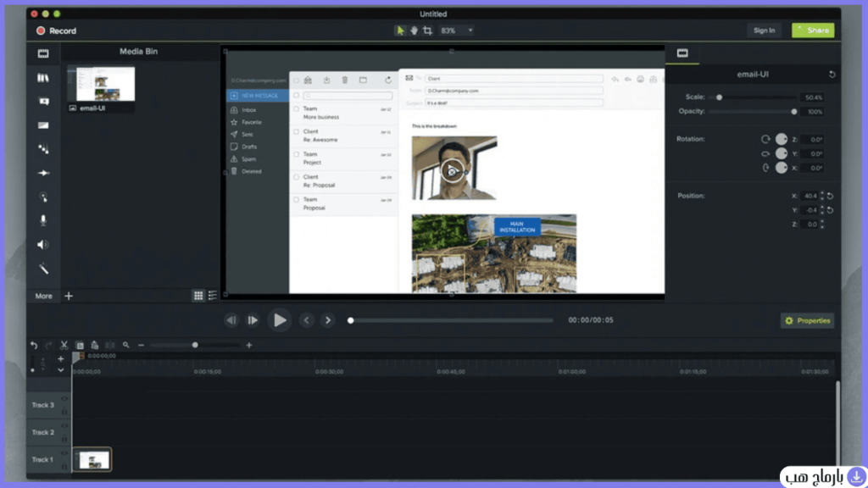The width and height of the screenshot is (868, 488).
Task: Open the Transitions tab in the sidebar
Action: 43,125
